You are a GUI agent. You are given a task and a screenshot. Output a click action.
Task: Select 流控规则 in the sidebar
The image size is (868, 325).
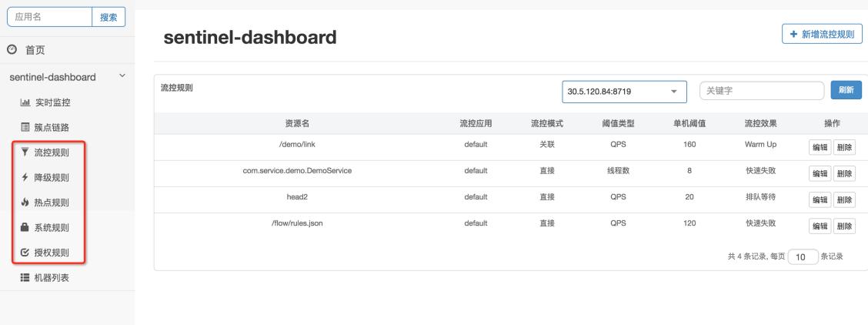click(x=52, y=152)
